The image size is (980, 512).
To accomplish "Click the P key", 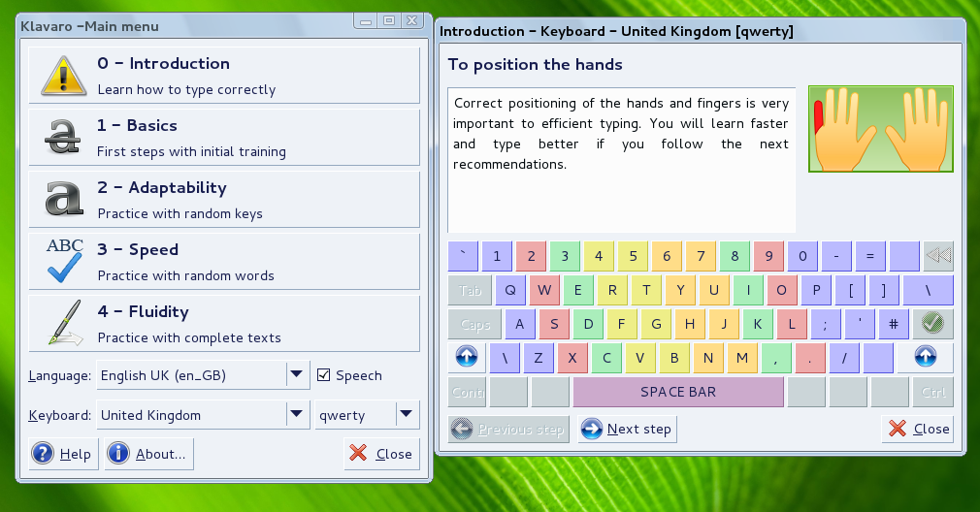I will point(816,290).
